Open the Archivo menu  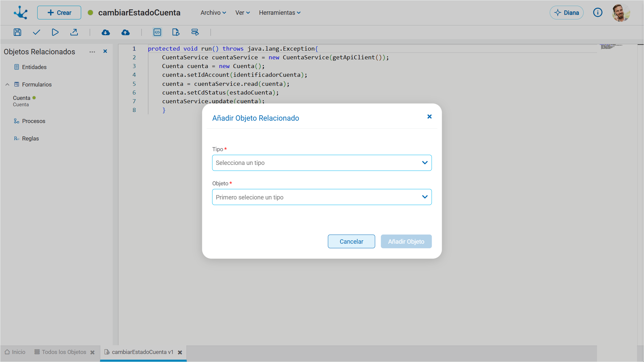pyautogui.click(x=213, y=13)
